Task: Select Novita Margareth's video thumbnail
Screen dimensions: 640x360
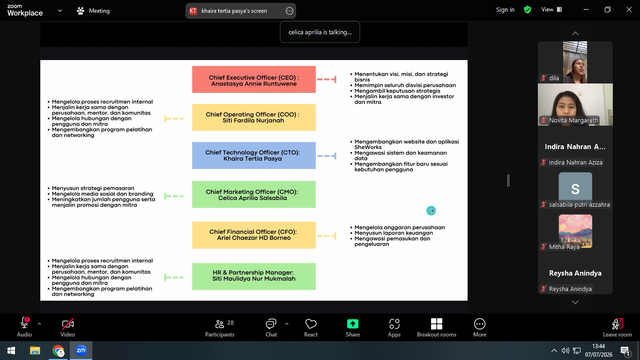Action: click(575, 104)
